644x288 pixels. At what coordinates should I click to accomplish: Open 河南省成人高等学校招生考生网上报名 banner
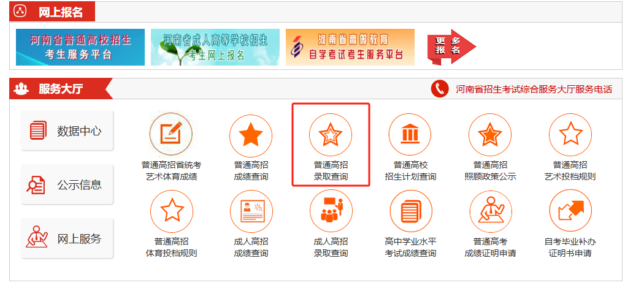click(x=215, y=47)
